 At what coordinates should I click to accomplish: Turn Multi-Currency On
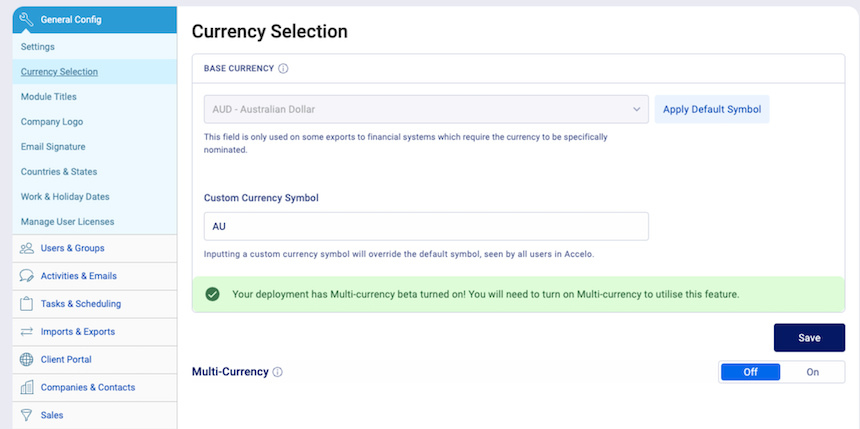coord(812,372)
